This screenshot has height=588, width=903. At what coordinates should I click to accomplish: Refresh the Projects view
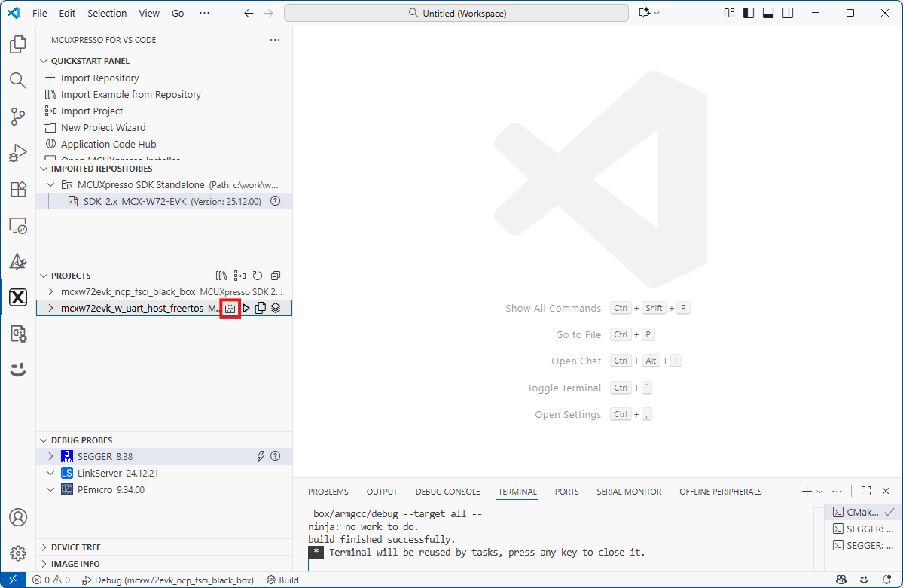coord(258,276)
